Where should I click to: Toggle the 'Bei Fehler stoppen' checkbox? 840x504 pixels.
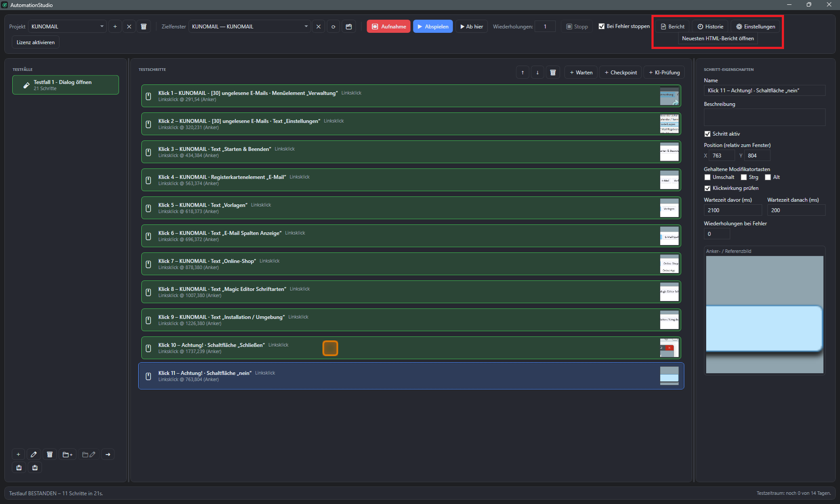tap(602, 26)
